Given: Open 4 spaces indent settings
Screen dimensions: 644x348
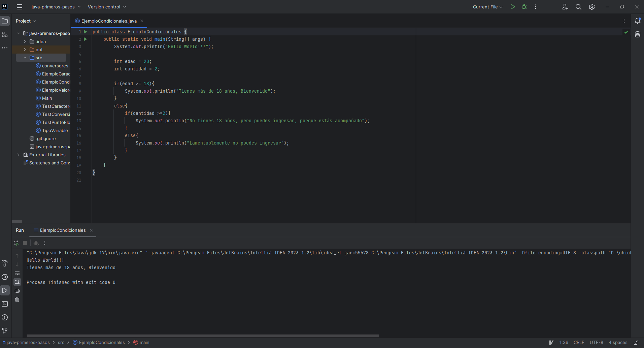Looking at the screenshot, I should tap(618, 343).
